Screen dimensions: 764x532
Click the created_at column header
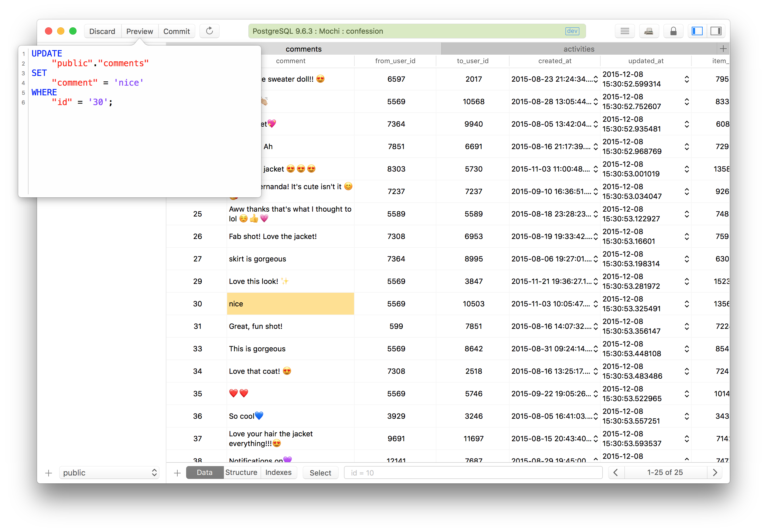555,61
